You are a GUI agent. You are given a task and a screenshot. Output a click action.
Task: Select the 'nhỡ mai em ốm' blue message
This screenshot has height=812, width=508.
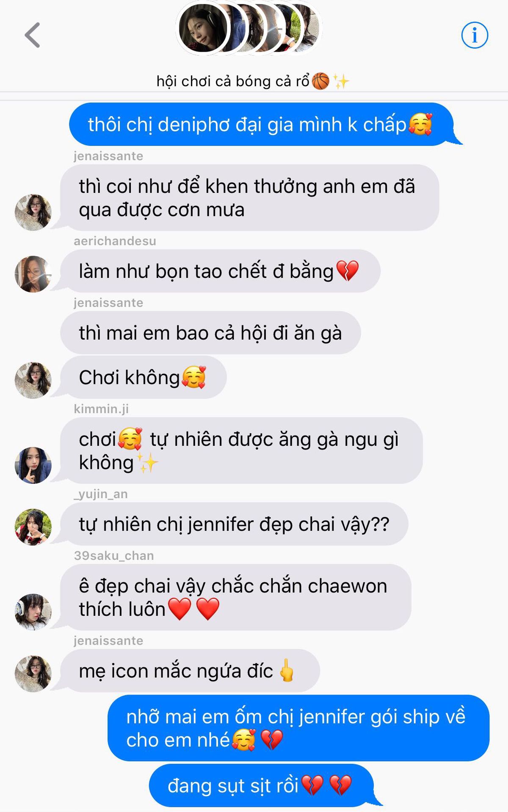click(298, 728)
